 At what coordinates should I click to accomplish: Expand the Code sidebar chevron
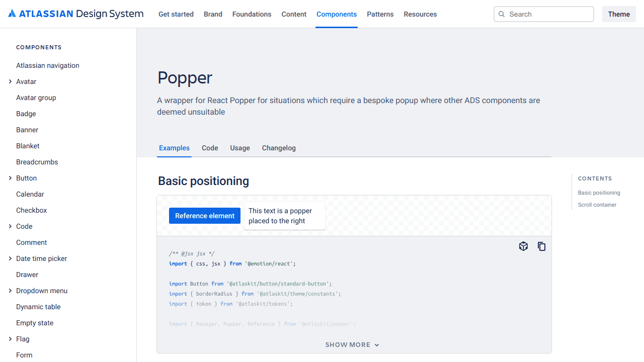pos(10,226)
